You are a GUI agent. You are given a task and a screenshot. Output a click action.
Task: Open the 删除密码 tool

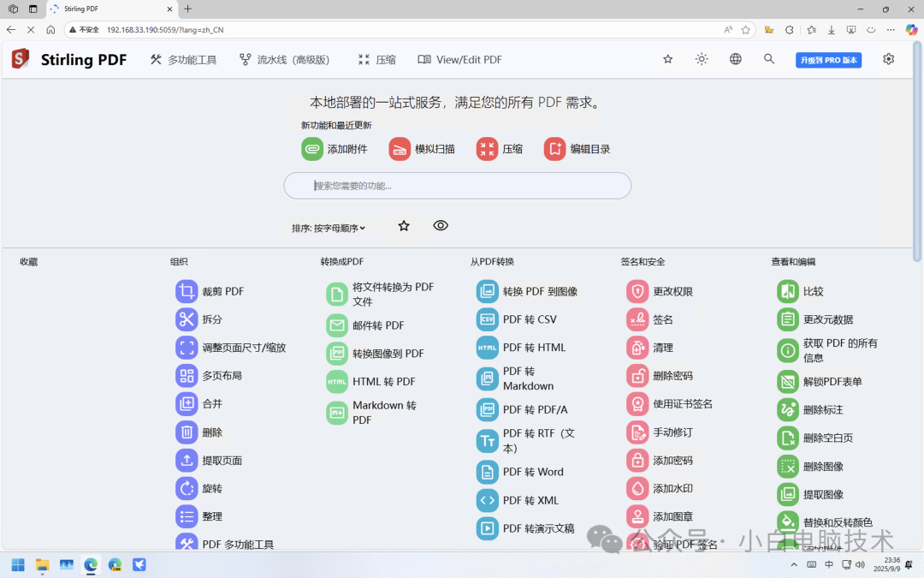tap(660, 376)
